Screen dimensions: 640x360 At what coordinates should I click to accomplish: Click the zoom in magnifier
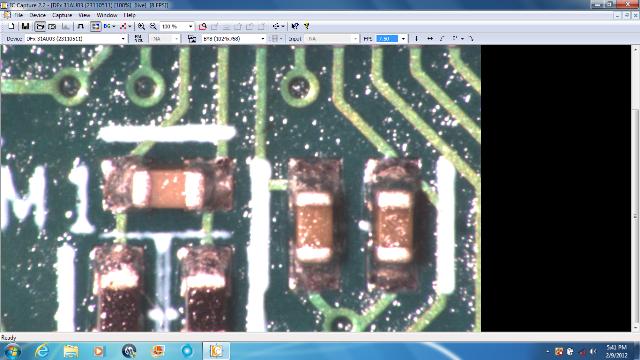point(141,27)
